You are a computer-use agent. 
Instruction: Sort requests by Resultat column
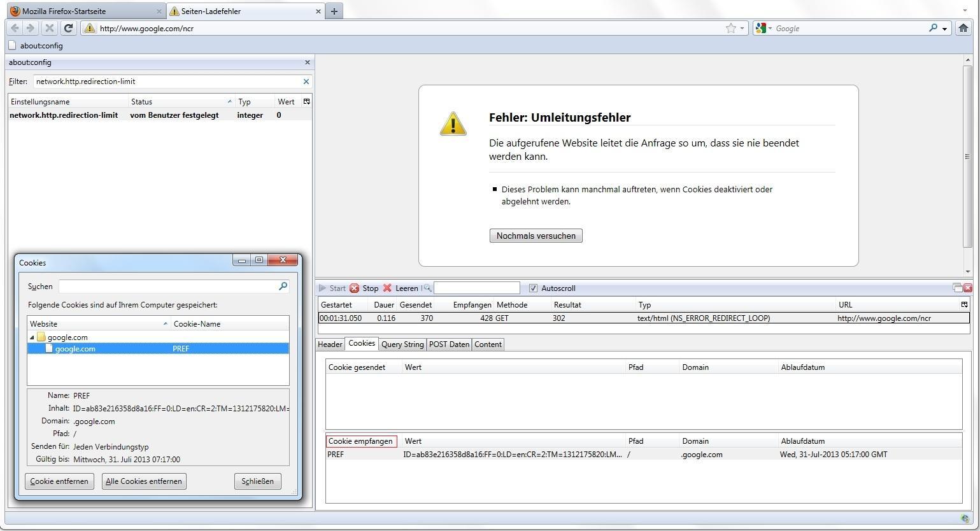click(x=593, y=305)
